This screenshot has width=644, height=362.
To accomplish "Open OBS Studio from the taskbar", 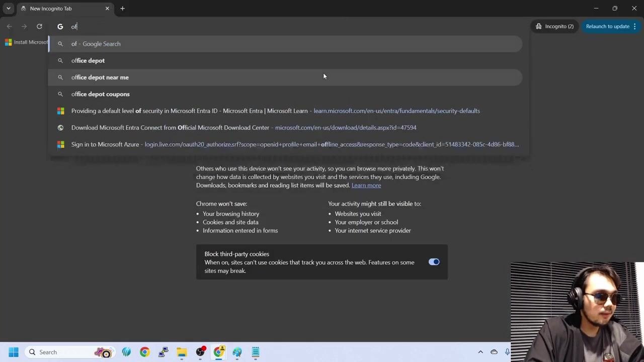I will pyautogui.click(x=200, y=352).
